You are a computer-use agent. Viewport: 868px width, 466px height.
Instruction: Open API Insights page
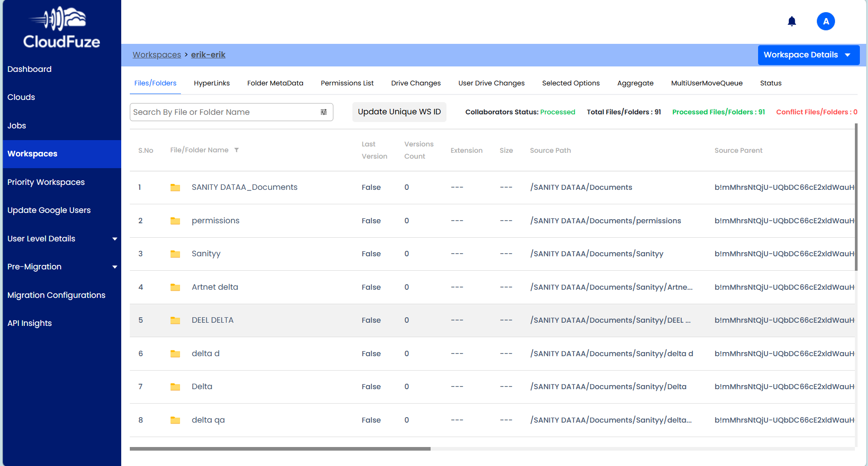(x=30, y=323)
